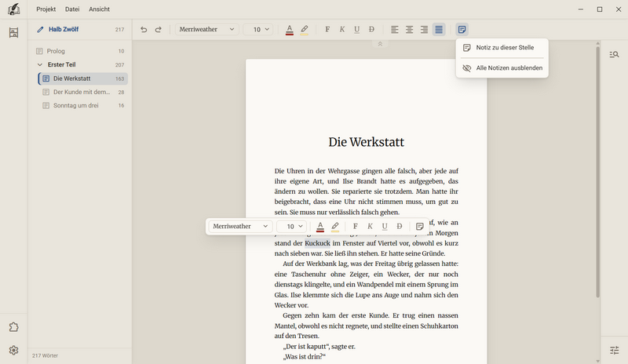Collapse the toolbar with double chevron
The height and width of the screenshot is (364, 628).
tap(380, 44)
